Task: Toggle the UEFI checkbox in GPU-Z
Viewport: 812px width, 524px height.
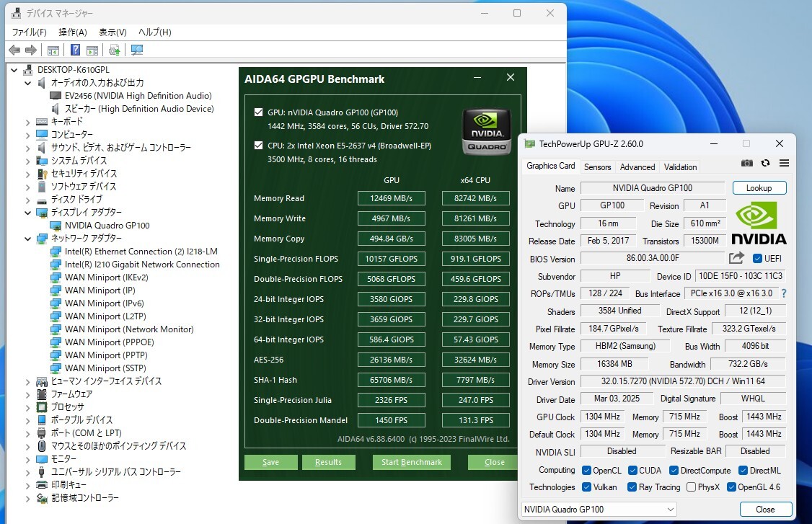Action: [x=758, y=258]
